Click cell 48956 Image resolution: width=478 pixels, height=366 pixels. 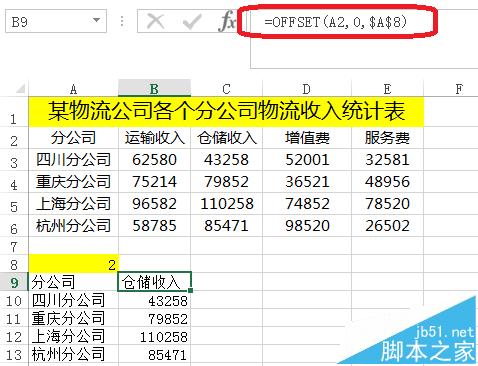(387, 182)
